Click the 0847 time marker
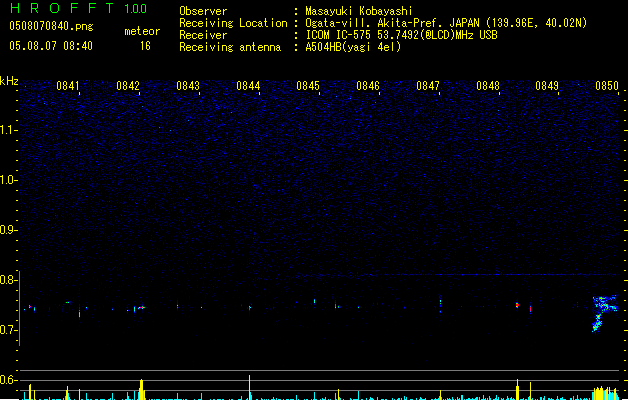This screenshot has width=629, height=400. click(x=428, y=86)
